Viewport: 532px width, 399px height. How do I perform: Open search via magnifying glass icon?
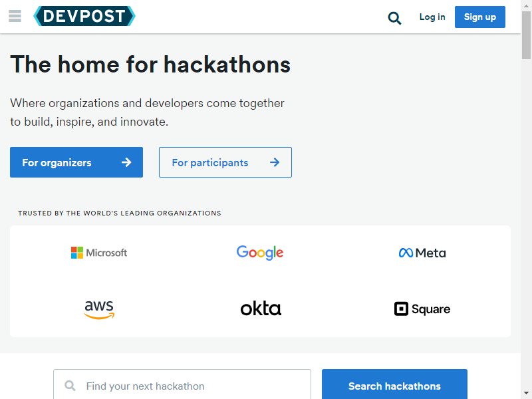(x=394, y=18)
